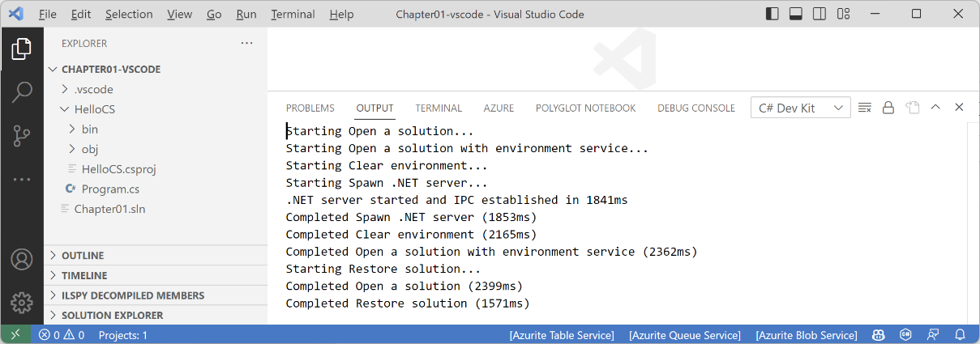Expand the obj folder
The width and height of the screenshot is (980, 344).
pyautogui.click(x=156, y=149)
